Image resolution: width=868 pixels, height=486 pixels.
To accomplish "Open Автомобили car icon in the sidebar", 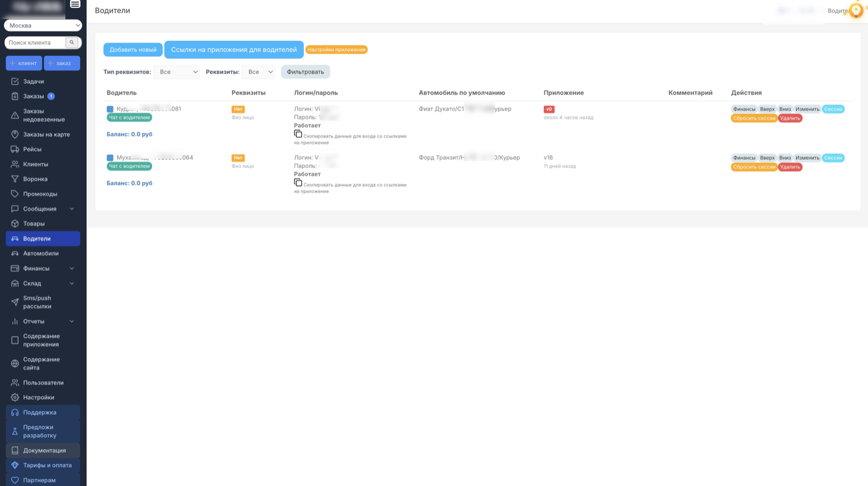I will [x=15, y=254].
